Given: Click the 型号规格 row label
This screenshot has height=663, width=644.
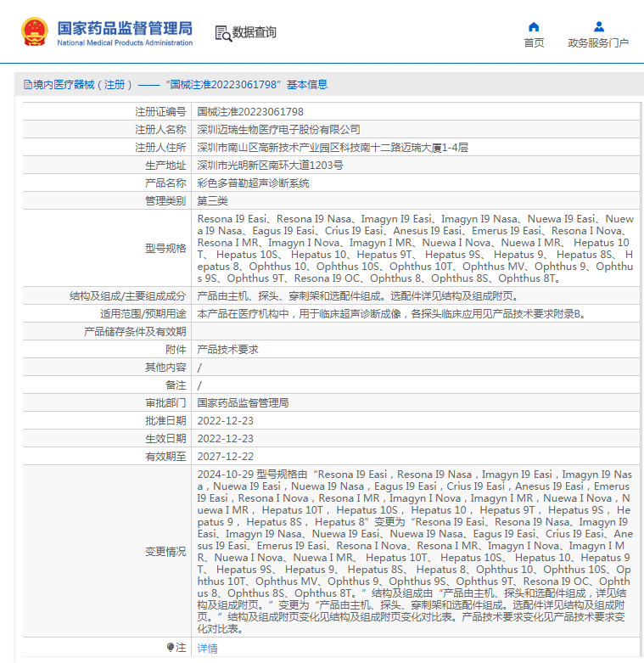Looking at the screenshot, I should pos(165,248).
